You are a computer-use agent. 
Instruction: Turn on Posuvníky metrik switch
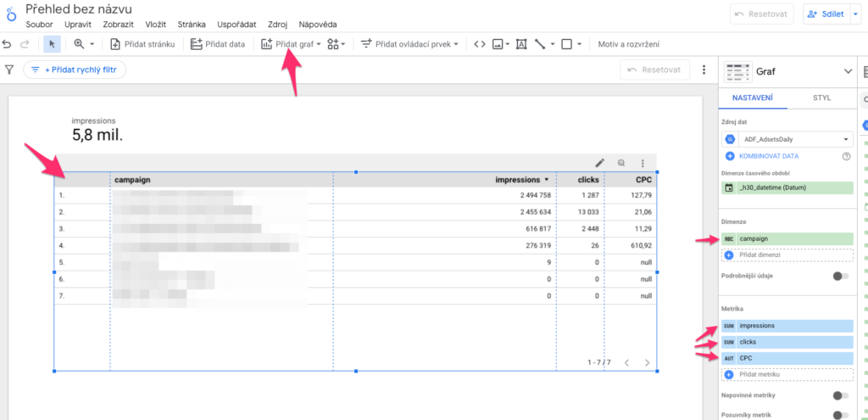[840, 415]
